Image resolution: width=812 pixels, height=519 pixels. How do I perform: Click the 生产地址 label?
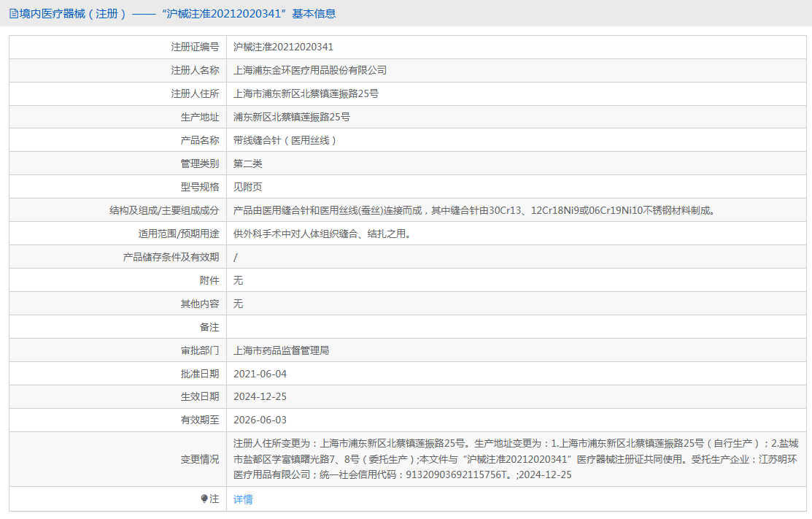point(200,117)
